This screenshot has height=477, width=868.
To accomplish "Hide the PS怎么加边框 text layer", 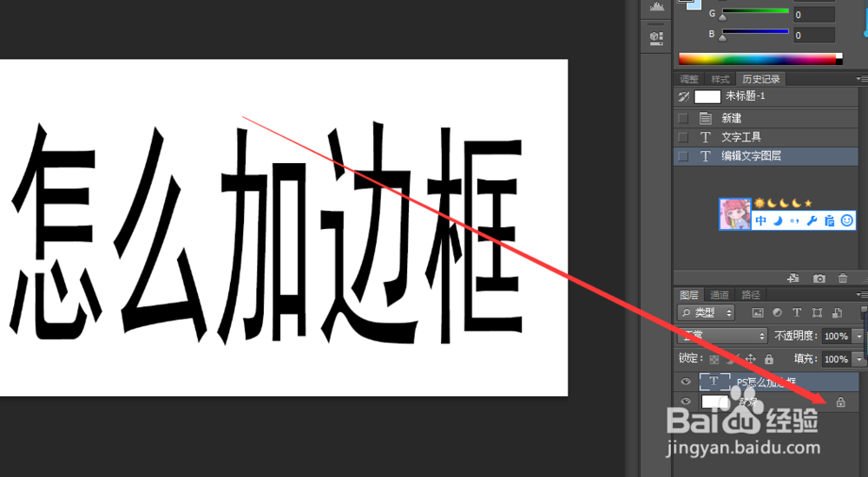I will (x=686, y=382).
